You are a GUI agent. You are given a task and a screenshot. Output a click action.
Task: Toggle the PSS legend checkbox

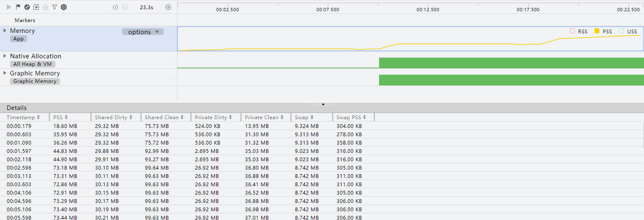[597, 31]
